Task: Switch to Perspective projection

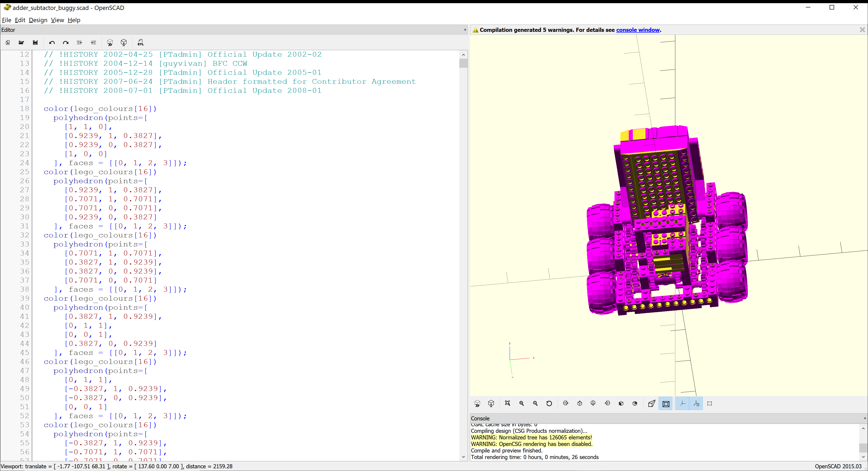Action: pyautogui.click(x=652, y=403)
